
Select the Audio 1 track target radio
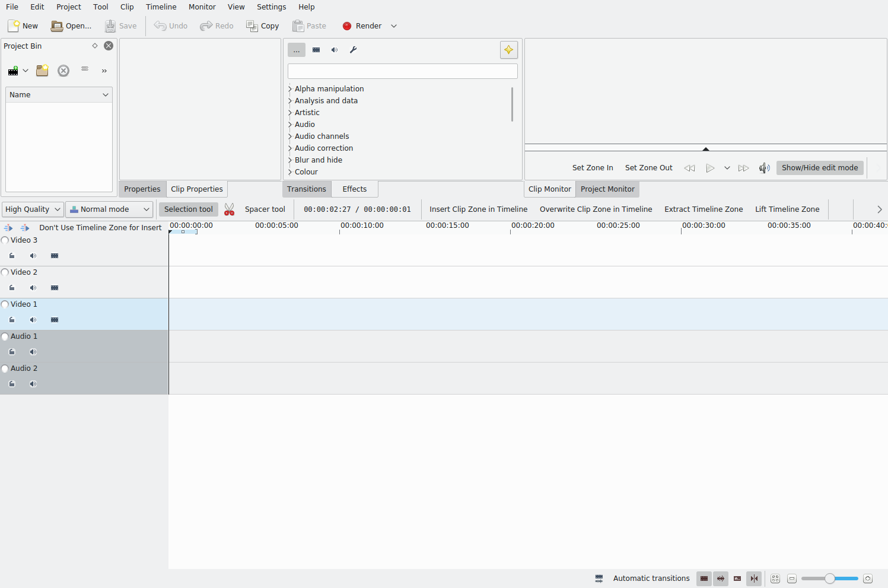tap(5, 336)
